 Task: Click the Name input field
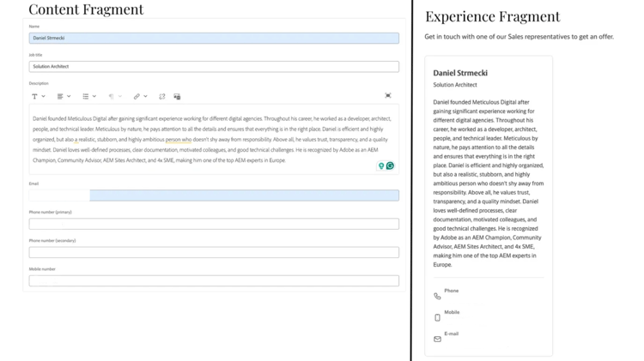(x=214, y=38)
